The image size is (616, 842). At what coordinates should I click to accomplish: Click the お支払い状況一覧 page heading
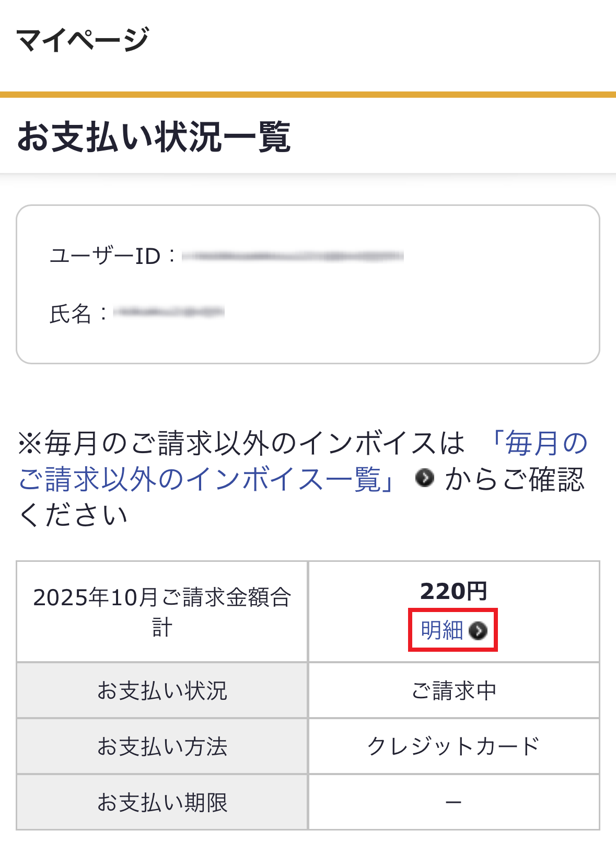154,137
